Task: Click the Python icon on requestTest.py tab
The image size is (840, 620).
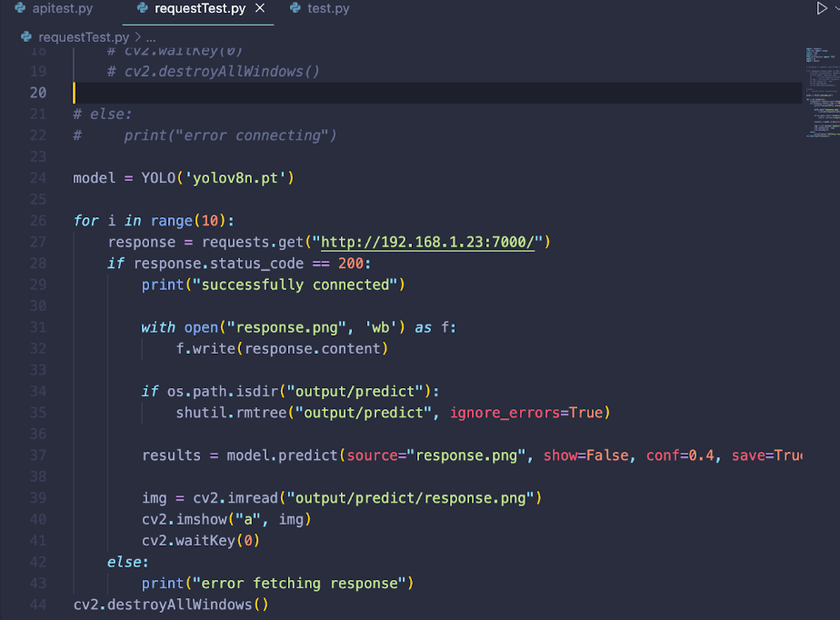Action: (x=142, y=8)
